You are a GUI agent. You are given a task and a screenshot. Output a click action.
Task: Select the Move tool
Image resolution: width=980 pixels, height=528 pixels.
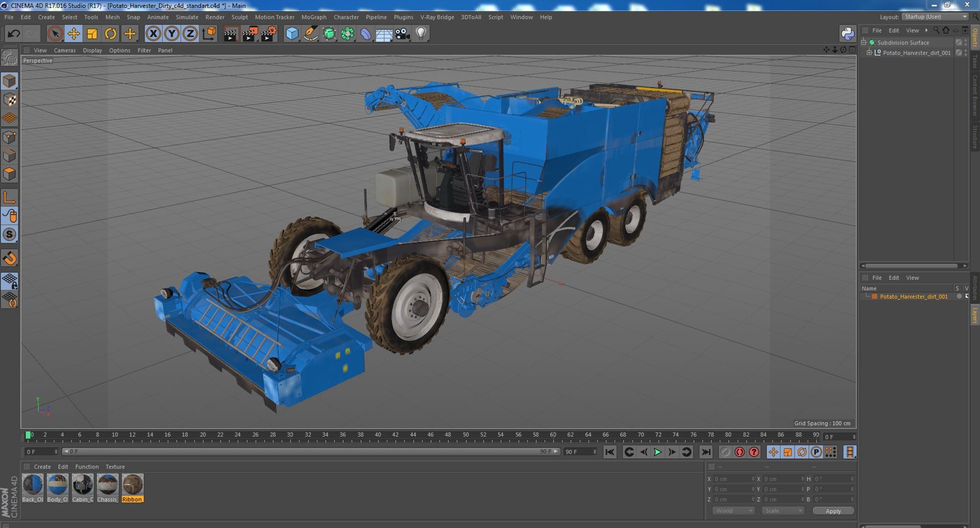click(73, 34)
